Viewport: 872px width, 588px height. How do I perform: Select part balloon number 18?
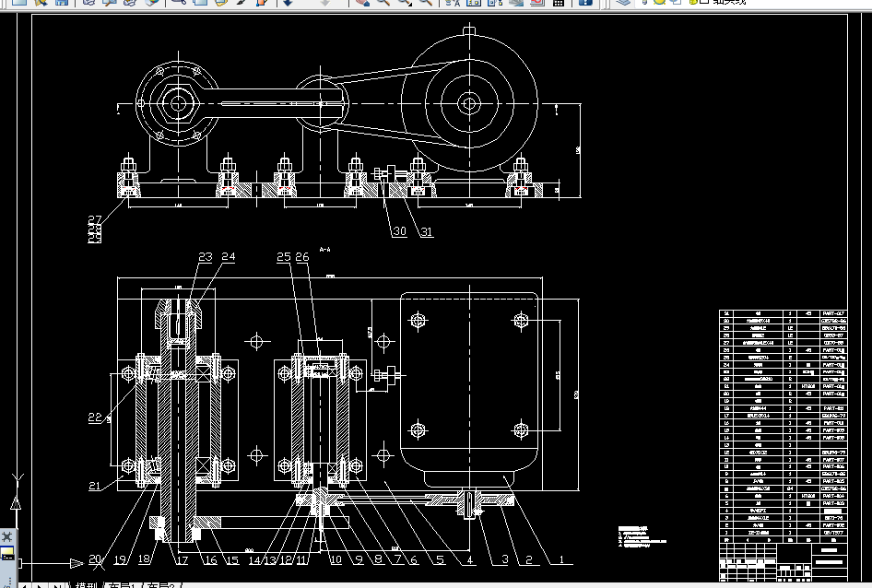point(144,559)
